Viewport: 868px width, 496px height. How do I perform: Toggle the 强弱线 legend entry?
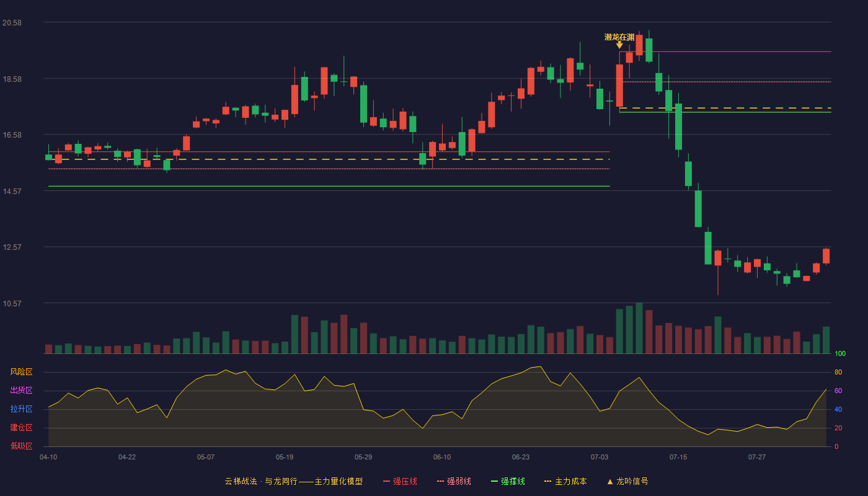pos(454,481)
